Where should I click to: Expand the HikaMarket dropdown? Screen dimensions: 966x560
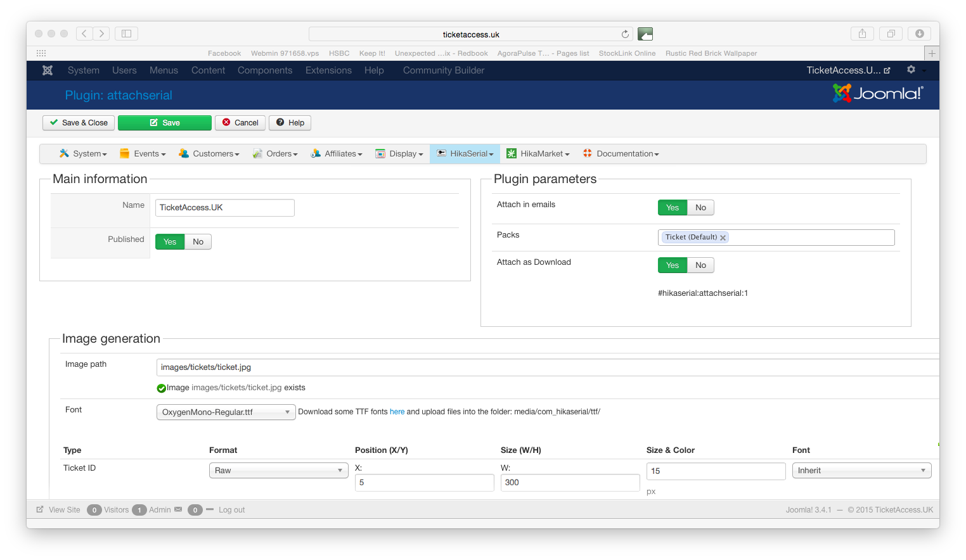[538, 154]
